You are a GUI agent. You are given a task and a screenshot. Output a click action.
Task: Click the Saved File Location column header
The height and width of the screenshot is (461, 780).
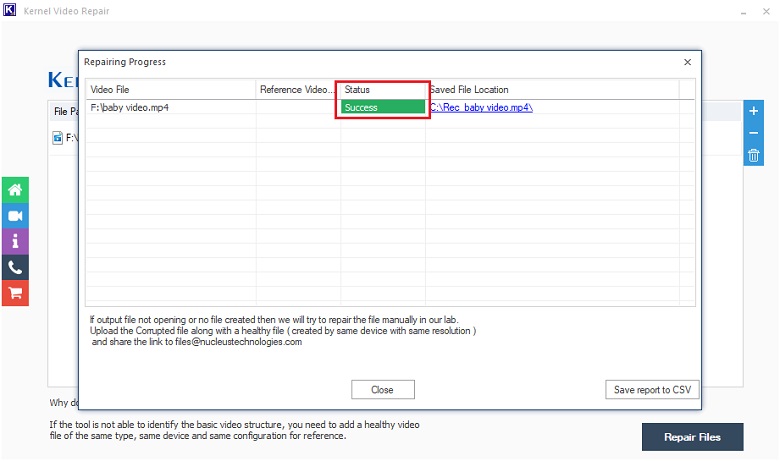[552, 90]
